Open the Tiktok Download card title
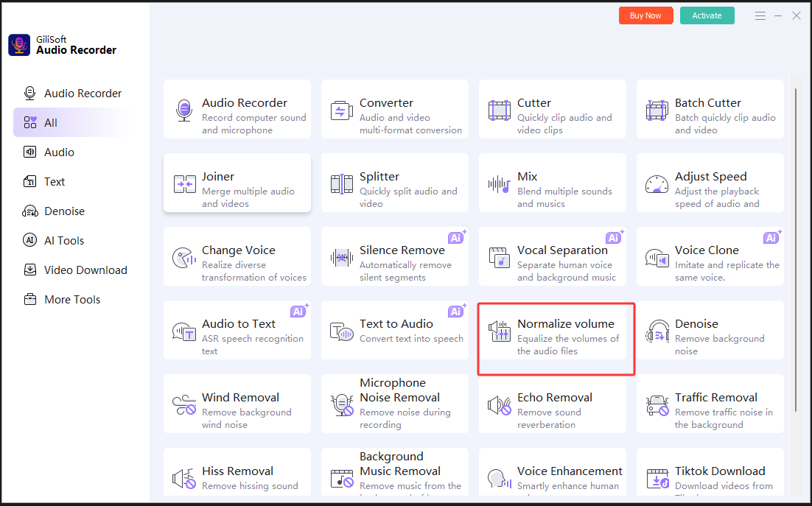Screen dimensions: 812x506 (x=720, y=471)
